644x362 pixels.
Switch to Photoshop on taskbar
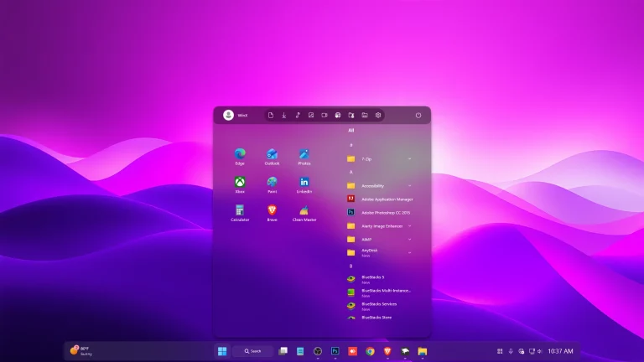[335, 351]
